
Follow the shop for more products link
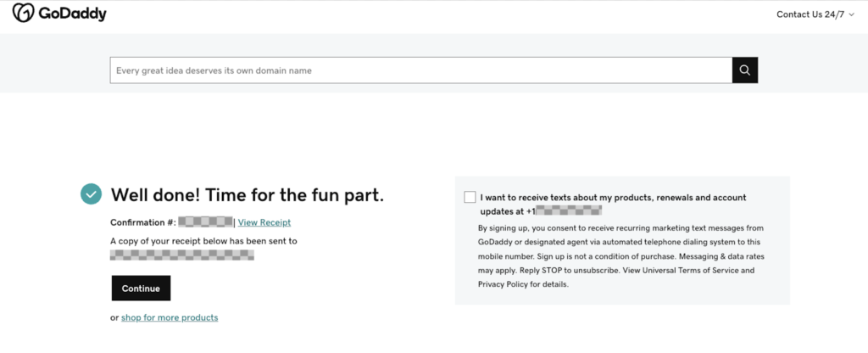170,317
